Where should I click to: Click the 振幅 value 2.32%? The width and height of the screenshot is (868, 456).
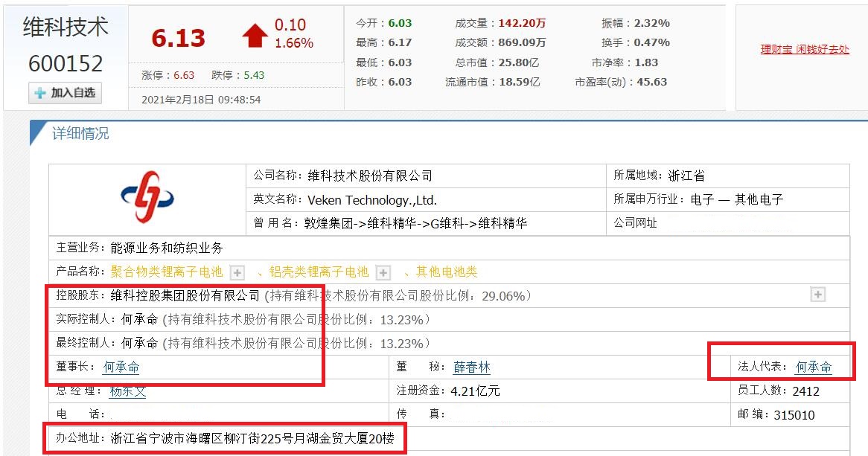coord(651,23)
